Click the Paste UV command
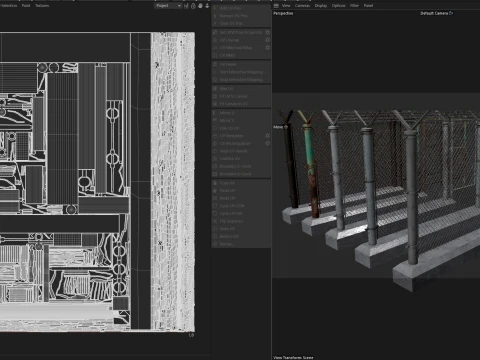The width and height of the screenshot is (480, 360). point(241,191)
